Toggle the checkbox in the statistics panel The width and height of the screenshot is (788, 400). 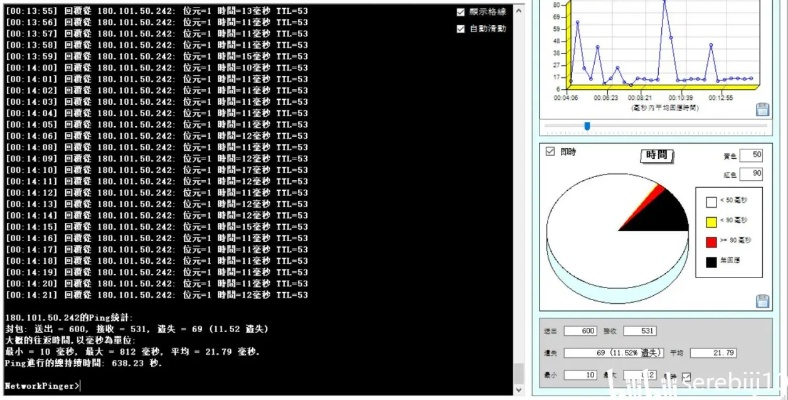685,376
